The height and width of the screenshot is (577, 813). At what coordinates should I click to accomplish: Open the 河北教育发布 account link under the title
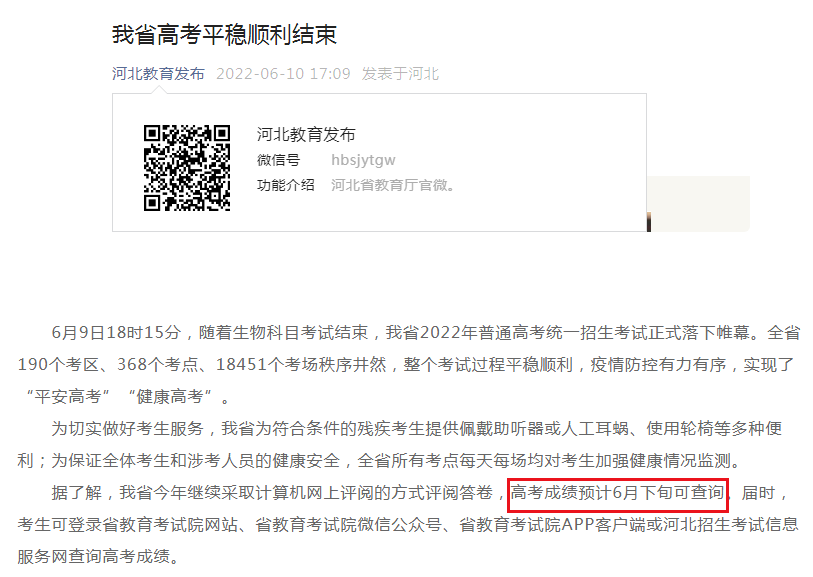coord(158,74)
